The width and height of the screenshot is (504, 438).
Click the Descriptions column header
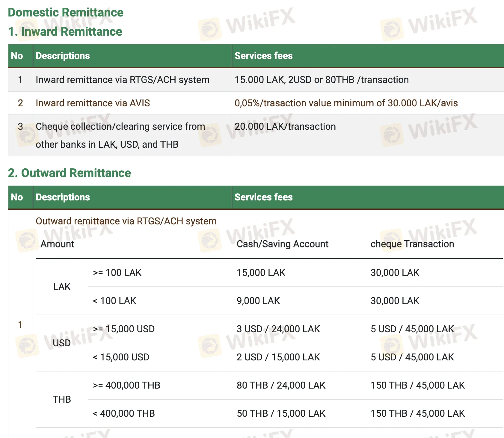tap(63, 56)
